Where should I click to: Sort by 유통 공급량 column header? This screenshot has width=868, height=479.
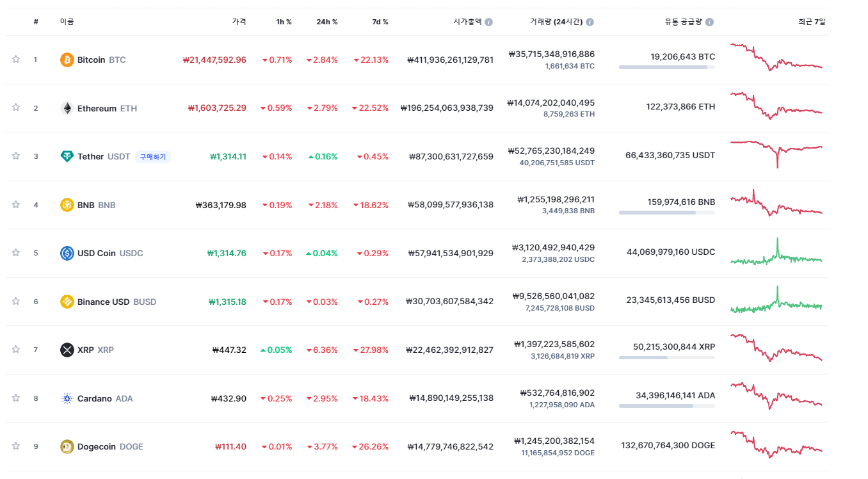(x=684, y=22)
